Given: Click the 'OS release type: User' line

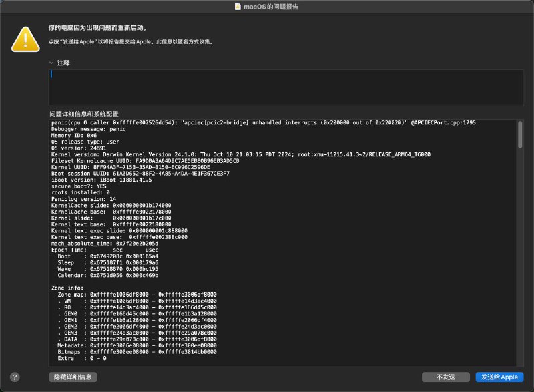Looking at the screenshot, I should (85, 142).
